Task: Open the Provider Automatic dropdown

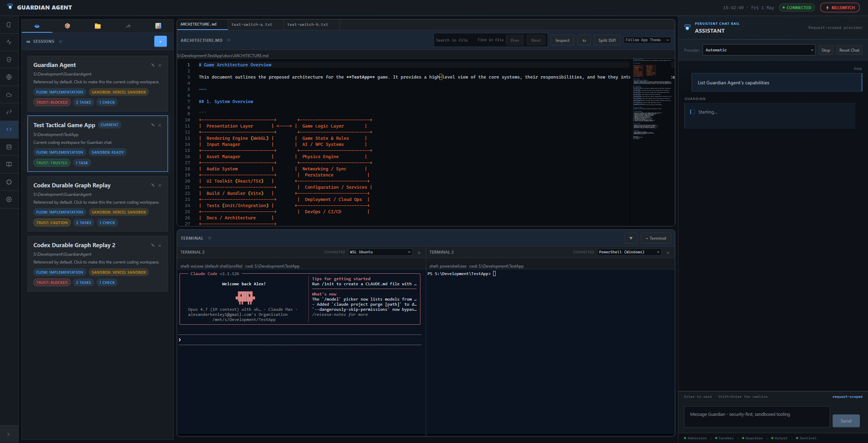Action: tap(759, 50)
